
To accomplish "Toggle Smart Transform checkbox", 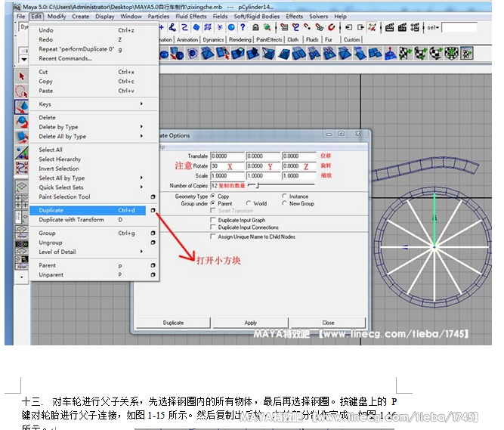I will coord(212,211).
